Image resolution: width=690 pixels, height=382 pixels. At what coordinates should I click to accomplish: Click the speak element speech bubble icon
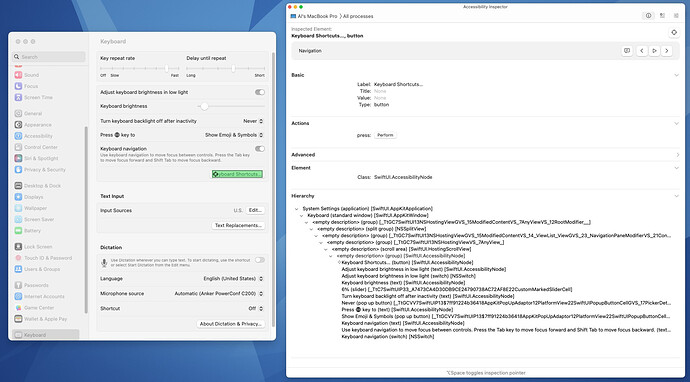click(627, 51)
